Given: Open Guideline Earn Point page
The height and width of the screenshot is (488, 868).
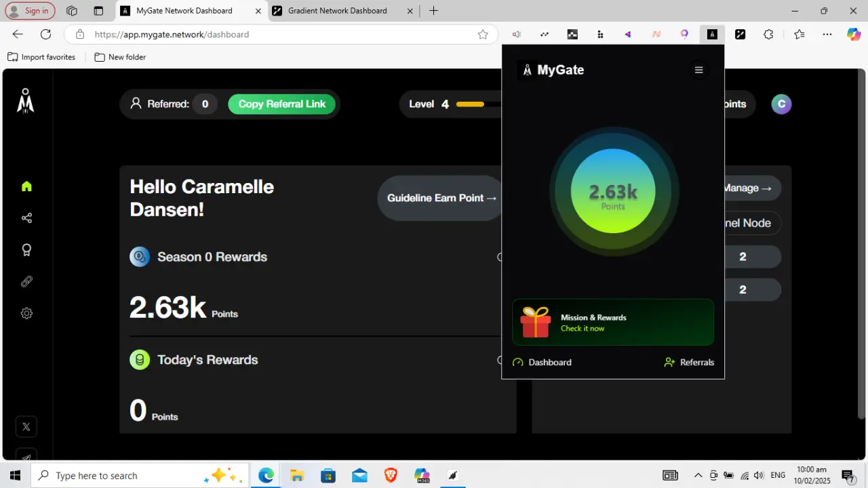Looking at the screenshot, I should (x=441, y=198).
